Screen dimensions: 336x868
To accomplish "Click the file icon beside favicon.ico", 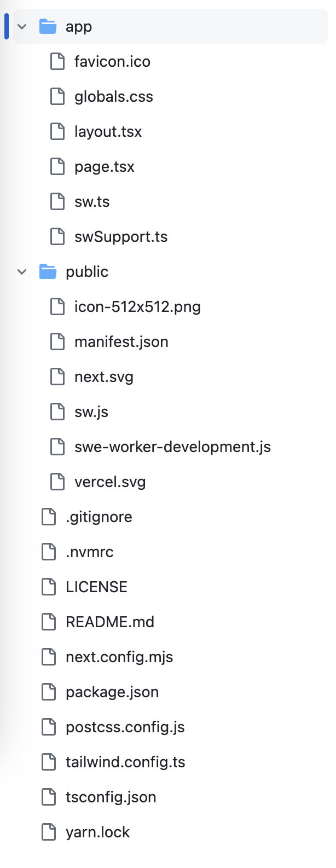I will tap(57, 61).
